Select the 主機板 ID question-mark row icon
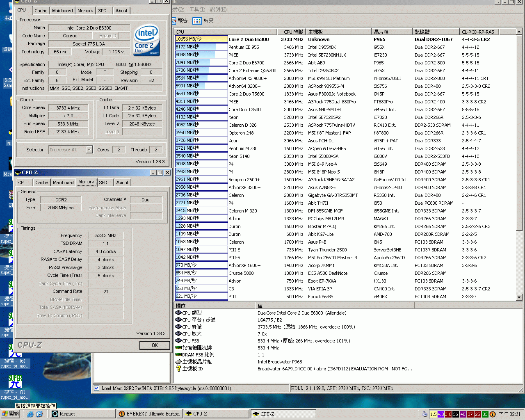The image size is (525, 420). (178, 369)
